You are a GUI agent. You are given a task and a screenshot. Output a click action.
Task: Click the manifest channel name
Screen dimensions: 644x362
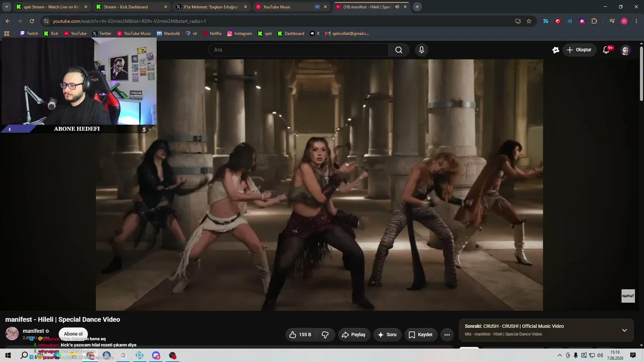[33, 331]
